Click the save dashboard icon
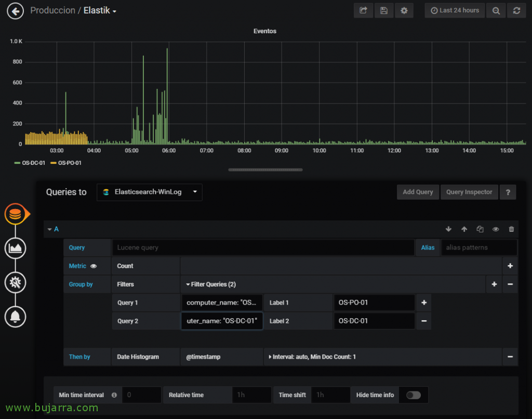Viewport: 532px width, 419px height. point(384,10)
